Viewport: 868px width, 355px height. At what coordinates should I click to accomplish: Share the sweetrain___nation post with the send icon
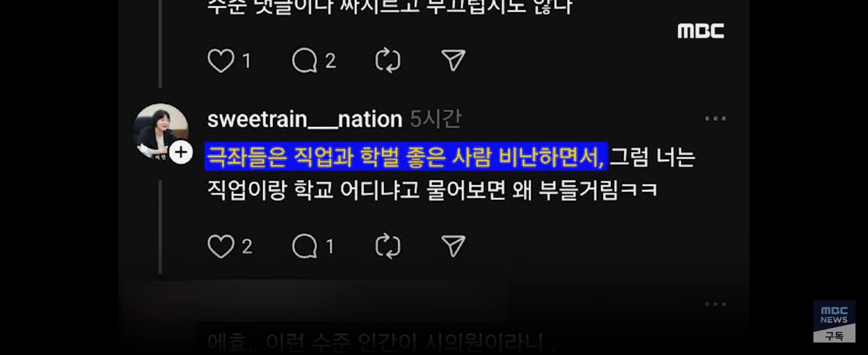click(x=454, y=246)
